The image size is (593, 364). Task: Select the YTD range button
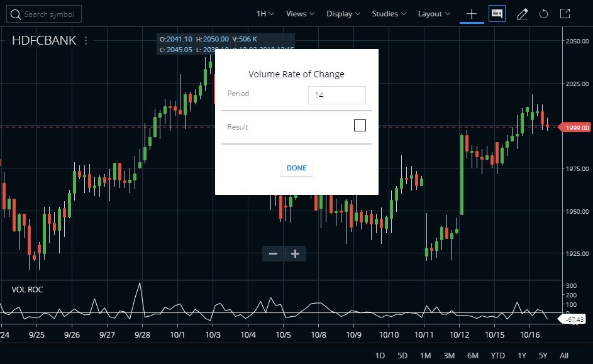pos(497,356)
